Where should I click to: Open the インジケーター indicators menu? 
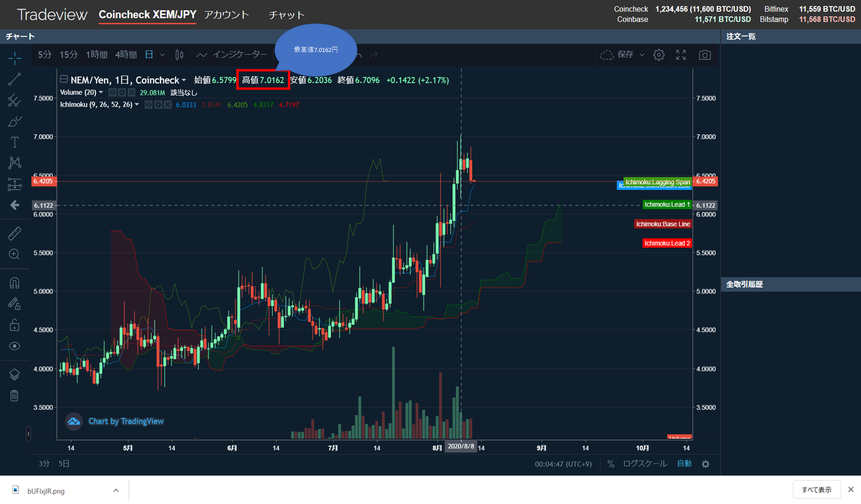point(232,55)
